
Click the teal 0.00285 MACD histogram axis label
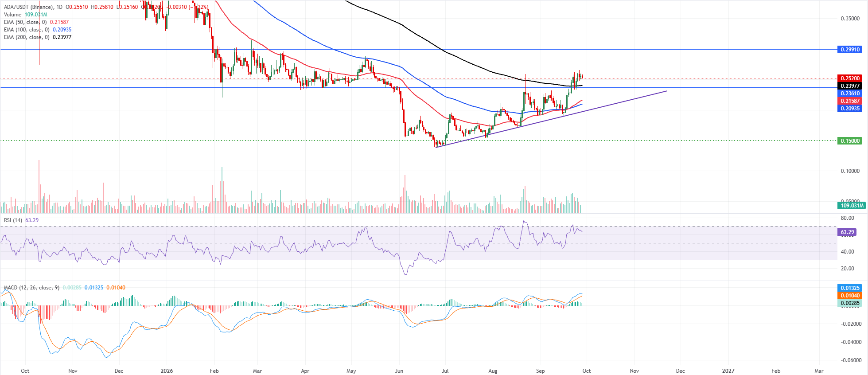850,303
